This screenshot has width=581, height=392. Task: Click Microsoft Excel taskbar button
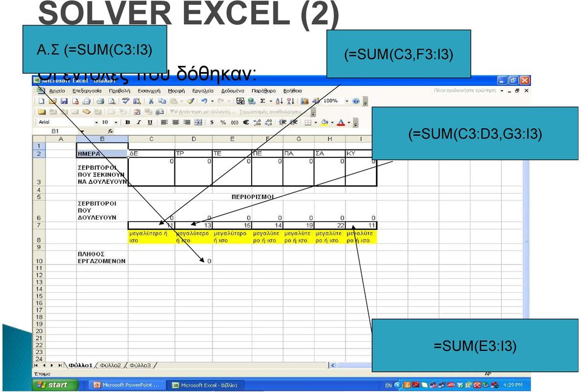pyautogui.click(x=206, y=385)
